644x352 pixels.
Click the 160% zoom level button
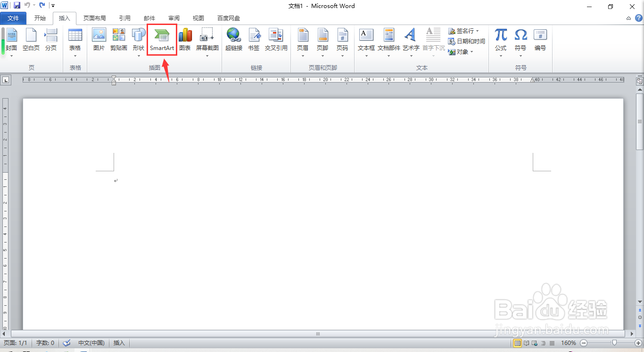tap(569, 343)
